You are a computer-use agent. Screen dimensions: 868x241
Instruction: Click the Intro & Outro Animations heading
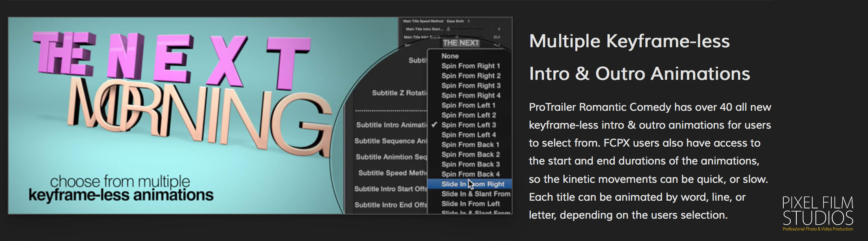click(640, 74)
